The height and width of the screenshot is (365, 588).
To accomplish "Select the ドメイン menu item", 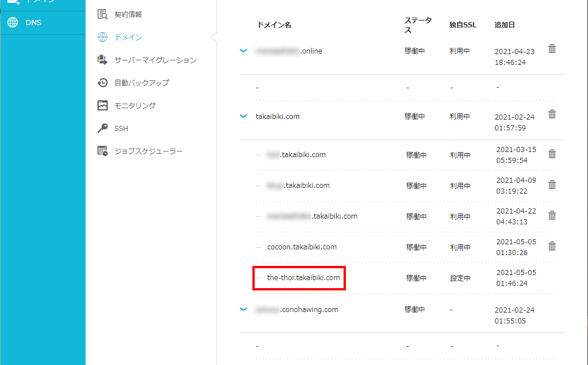I will pos(128,37).
